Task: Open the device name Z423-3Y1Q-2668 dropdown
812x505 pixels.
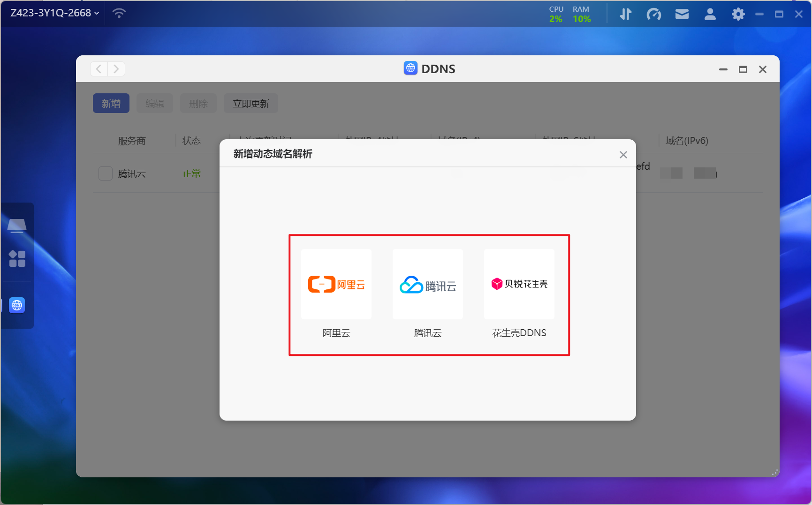Action: coord(54,13)
